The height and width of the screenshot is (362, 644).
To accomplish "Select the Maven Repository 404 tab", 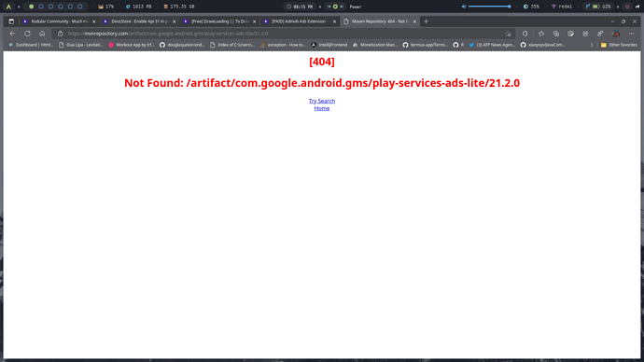I will [x=380, y=21].
